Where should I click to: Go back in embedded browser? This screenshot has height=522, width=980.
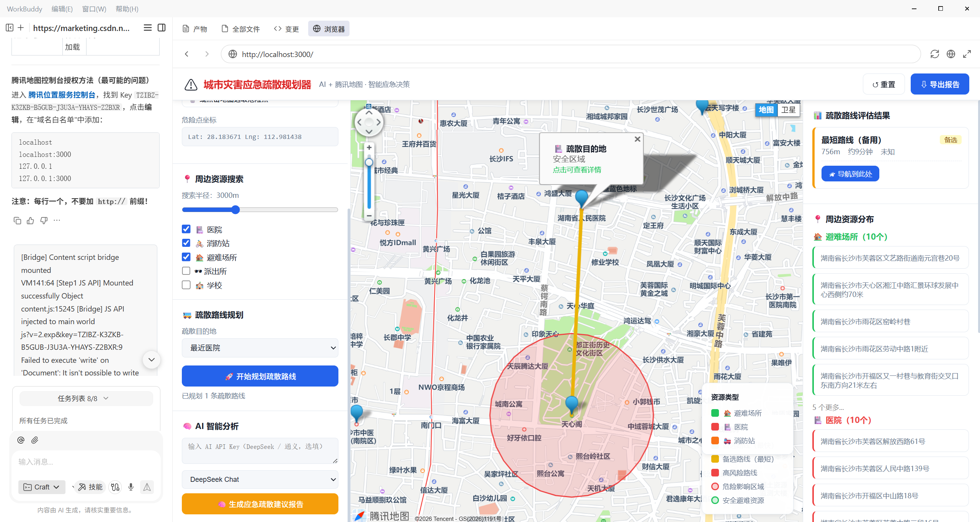tap(186, 54)
